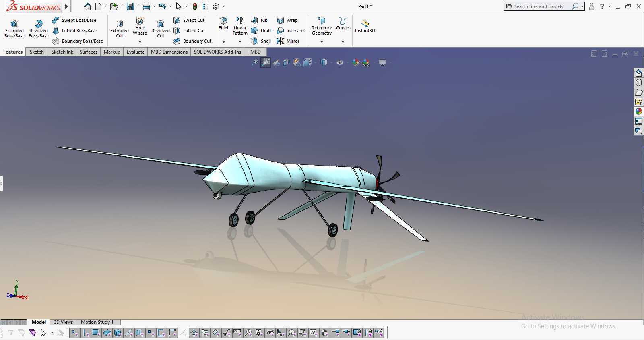Viewport: 644px width, 340px height.
Task: Expand the Fillet dropdown arrow
Action: click(x=223, y=42)
